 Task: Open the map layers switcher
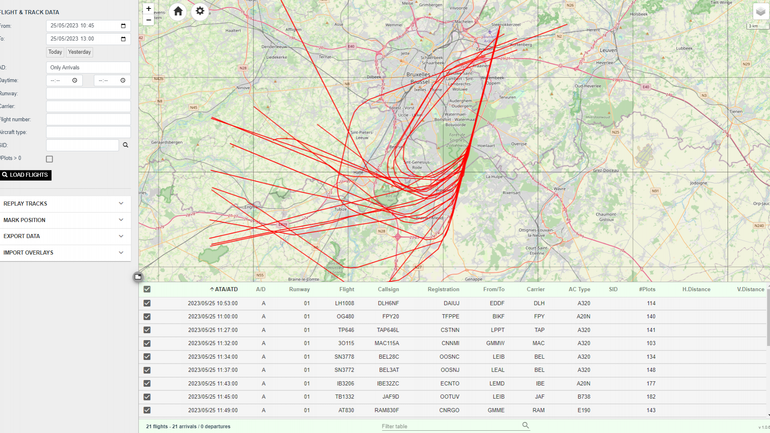760,12
